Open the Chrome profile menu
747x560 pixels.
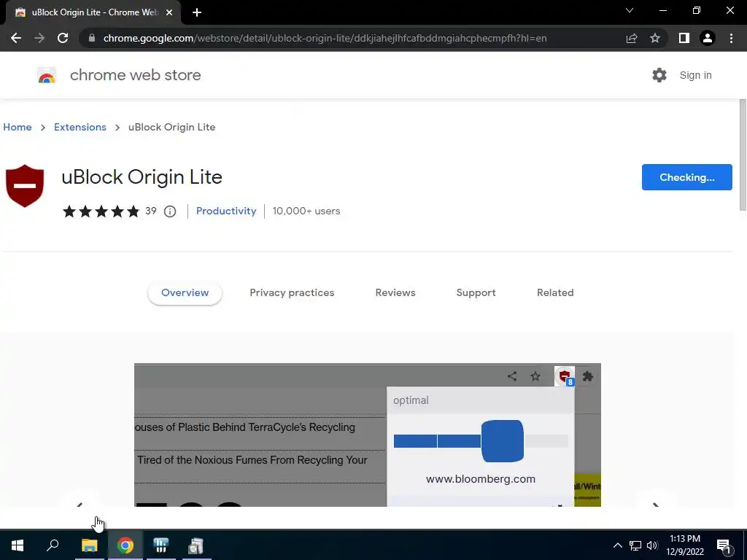tap(708, 38)
